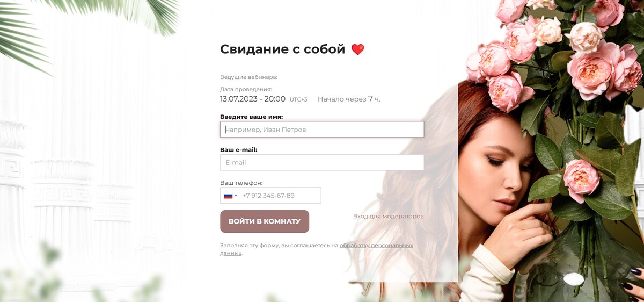Click the UTC+3 timezone label
644x302 pixels.
pyautogui.click(x=298, y=99)
